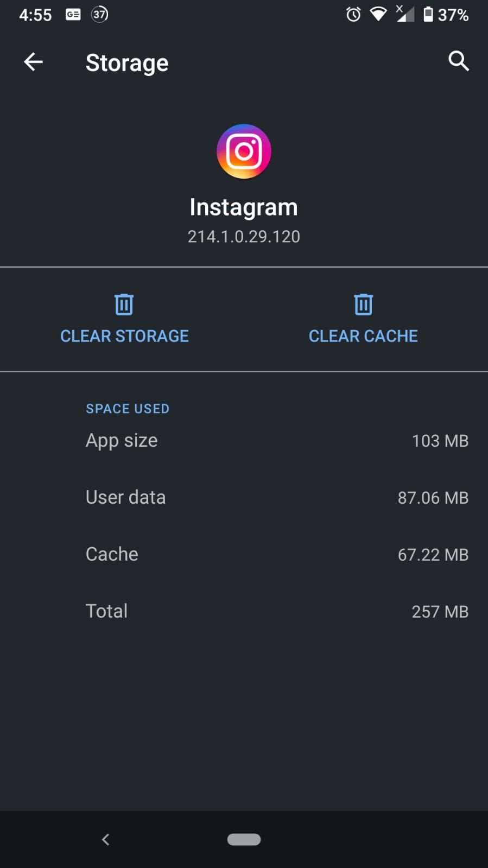Select the trash icon above Clear Cache
The height and width of the screenshot is (868, 488).
pos(363,304)
